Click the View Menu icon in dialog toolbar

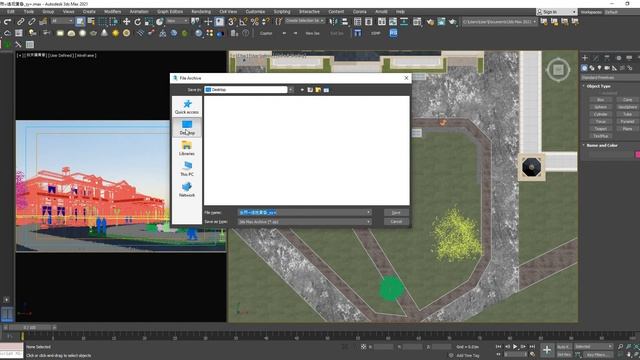(326, 90)
